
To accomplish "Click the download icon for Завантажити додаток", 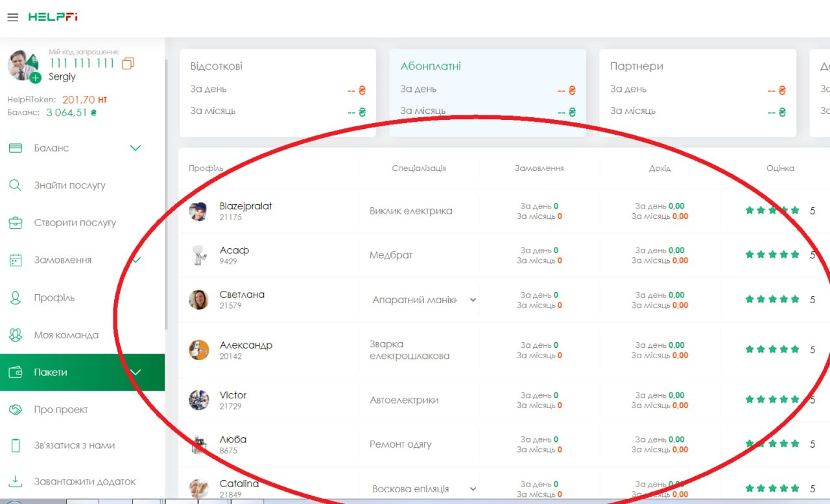I will pos(16,481).
